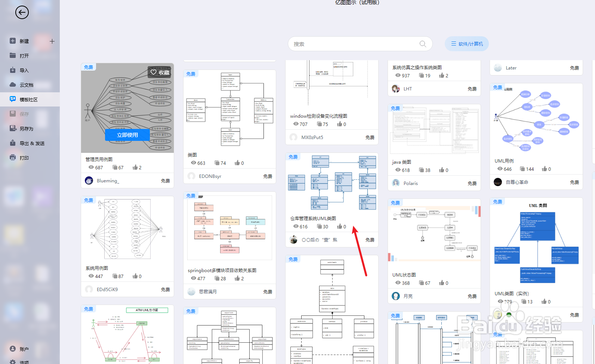Open ATM UML协作图 template thumbnail

point(127,334)
